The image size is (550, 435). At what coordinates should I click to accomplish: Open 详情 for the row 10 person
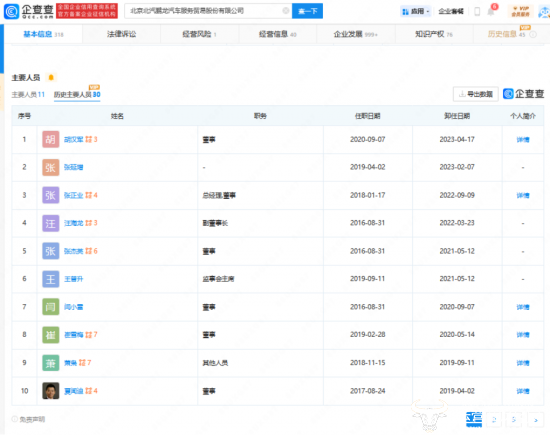(x=523, y=391)
